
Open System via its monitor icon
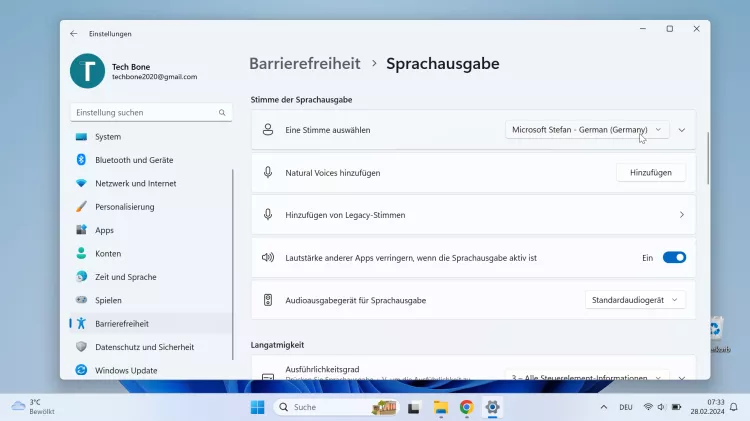pyautogui.click(x=81, y=137)
